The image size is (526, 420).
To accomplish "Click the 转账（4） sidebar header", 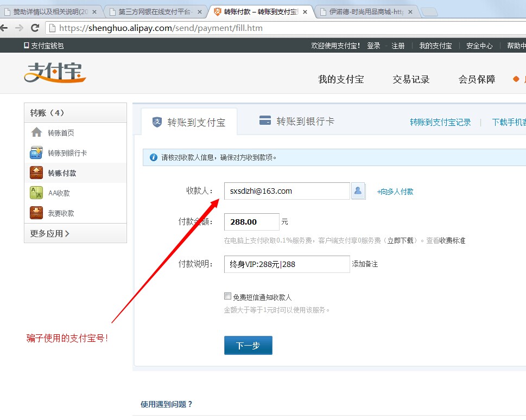I will 75,113.
